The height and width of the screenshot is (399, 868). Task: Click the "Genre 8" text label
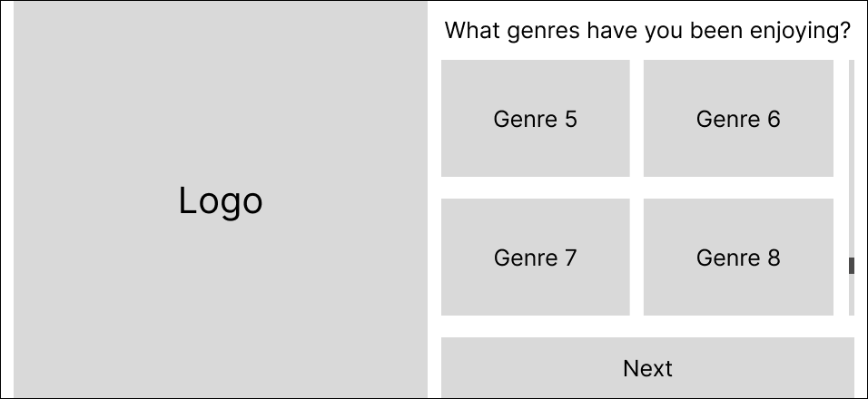click(x=738, y=258)
